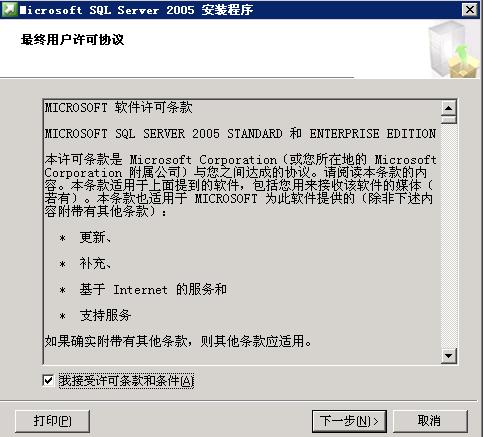Click the setup icon in the title bar
484x437 pixels.
click(9, 9)
